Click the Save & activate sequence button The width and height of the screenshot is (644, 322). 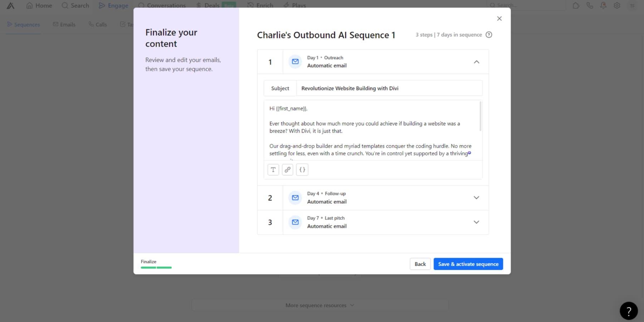coord(468,264)
